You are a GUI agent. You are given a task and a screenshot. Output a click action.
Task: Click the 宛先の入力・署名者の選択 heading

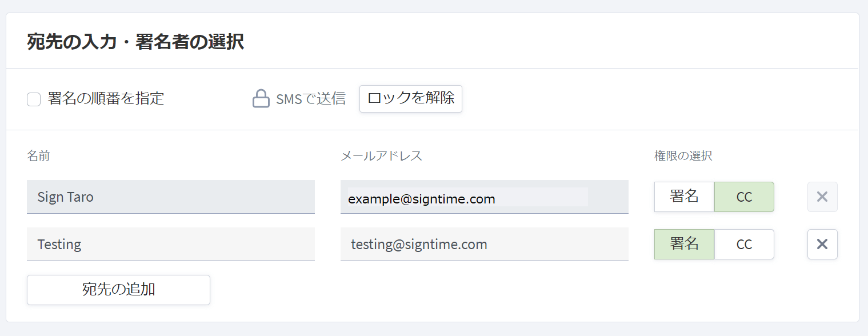[135, 42]
